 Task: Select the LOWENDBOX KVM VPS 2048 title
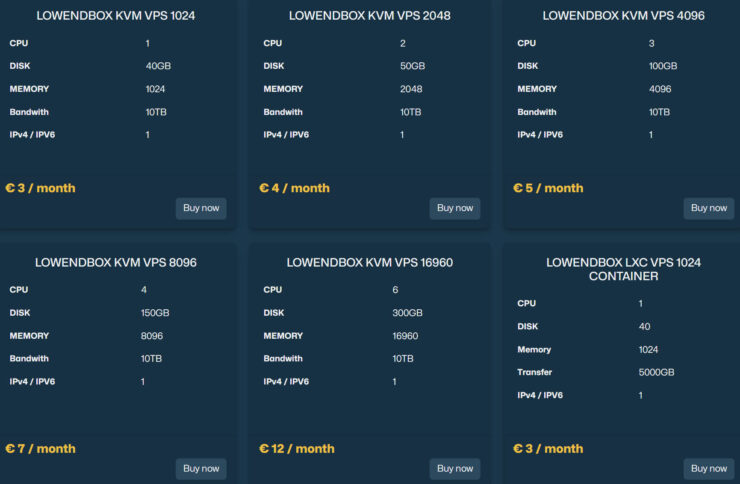tap(370, 16)
